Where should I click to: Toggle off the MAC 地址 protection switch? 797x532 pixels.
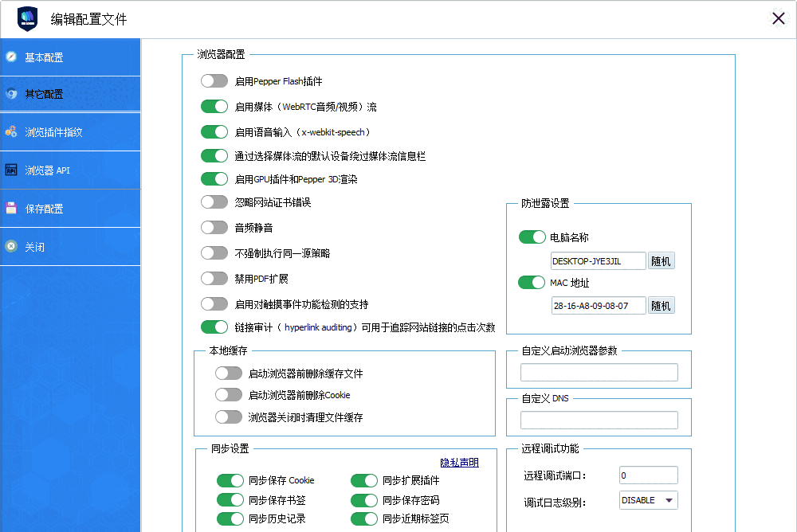coord(532,282)
